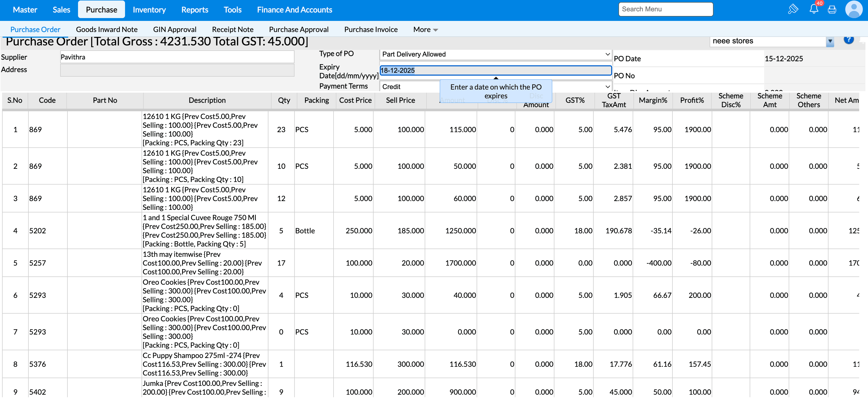This screenshot has width=868, height=398.
Task: Open the notifications bell icon
Action: coord(814,9)
